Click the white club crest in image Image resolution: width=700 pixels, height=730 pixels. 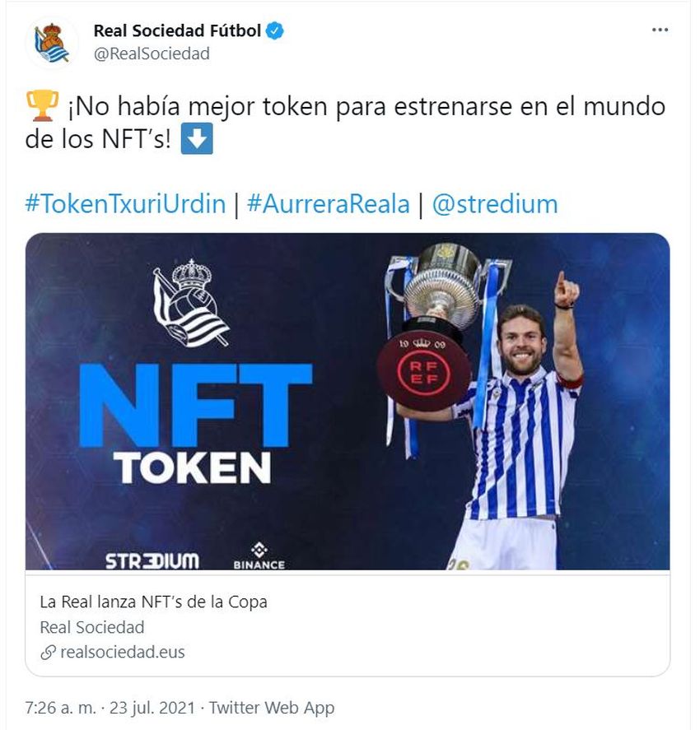pyautogui.click(x=190, y=303)
